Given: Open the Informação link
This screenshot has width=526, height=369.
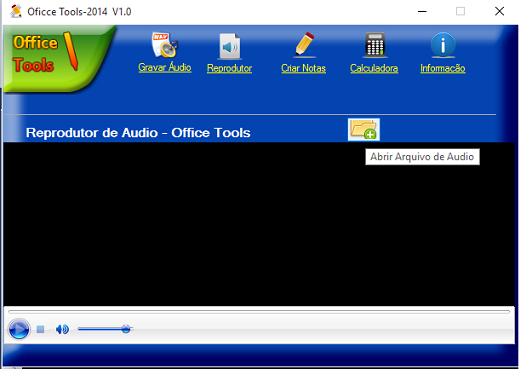Looking at the screenshot, I should (x=443, y=68).
